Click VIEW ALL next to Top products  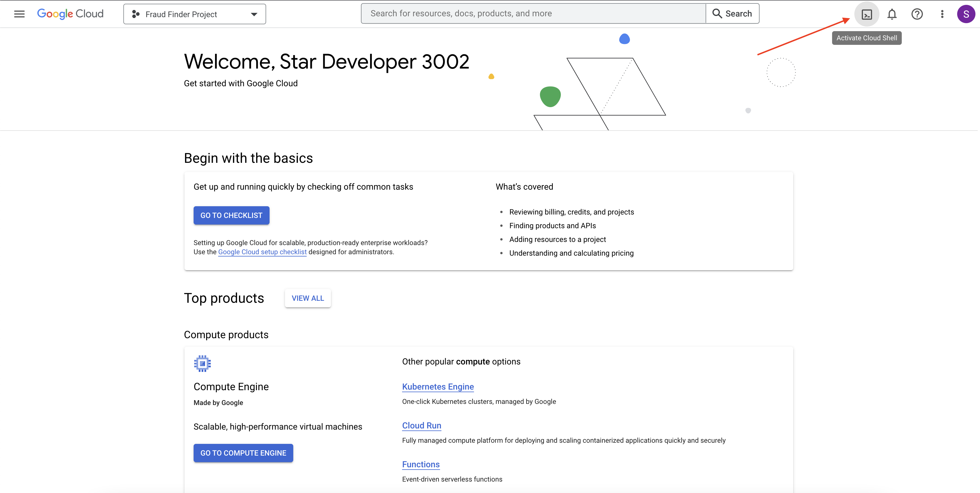[x=308, y=298]
